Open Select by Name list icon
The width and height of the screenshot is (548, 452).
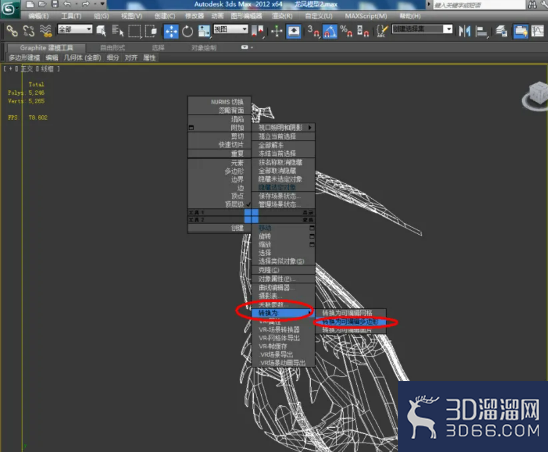coord(118,31)
